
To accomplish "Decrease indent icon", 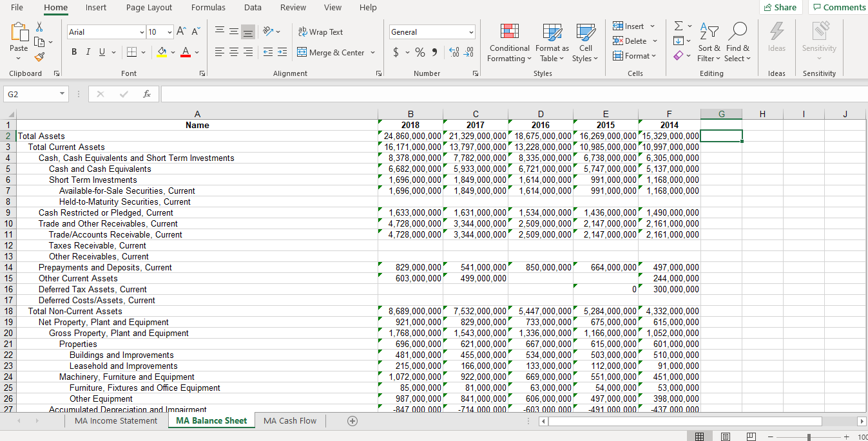I will pyautogui.click(x=268, y=52).
